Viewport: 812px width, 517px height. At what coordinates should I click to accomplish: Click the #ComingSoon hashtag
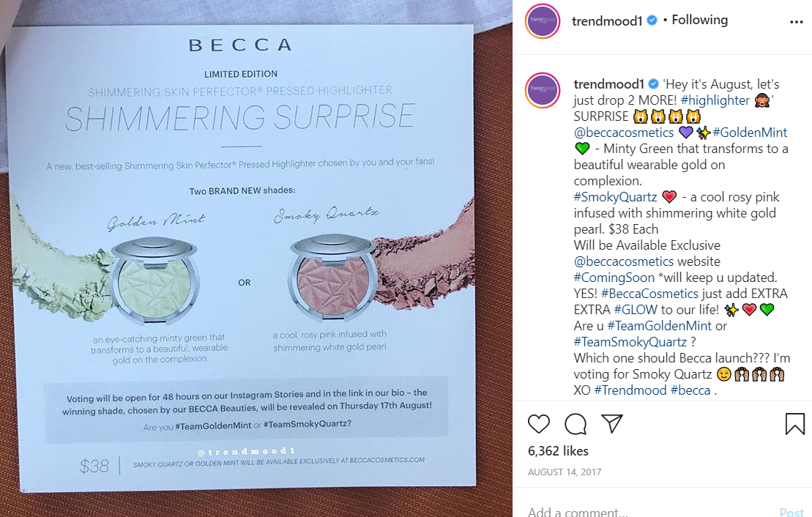coord(614,278)
